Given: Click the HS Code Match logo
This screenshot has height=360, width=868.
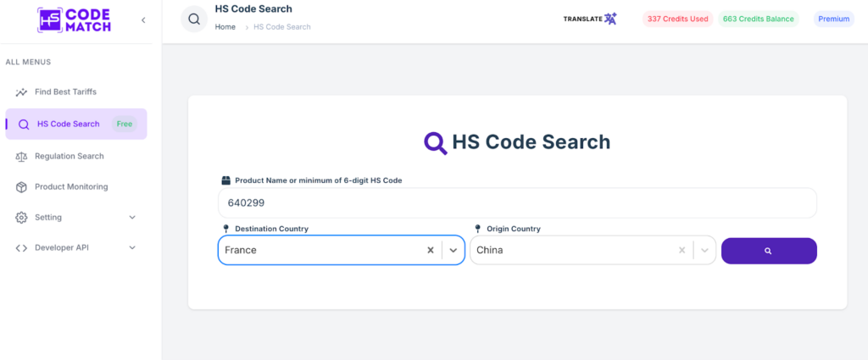Looking at the screenshot, I should click(x=74, y=19).
